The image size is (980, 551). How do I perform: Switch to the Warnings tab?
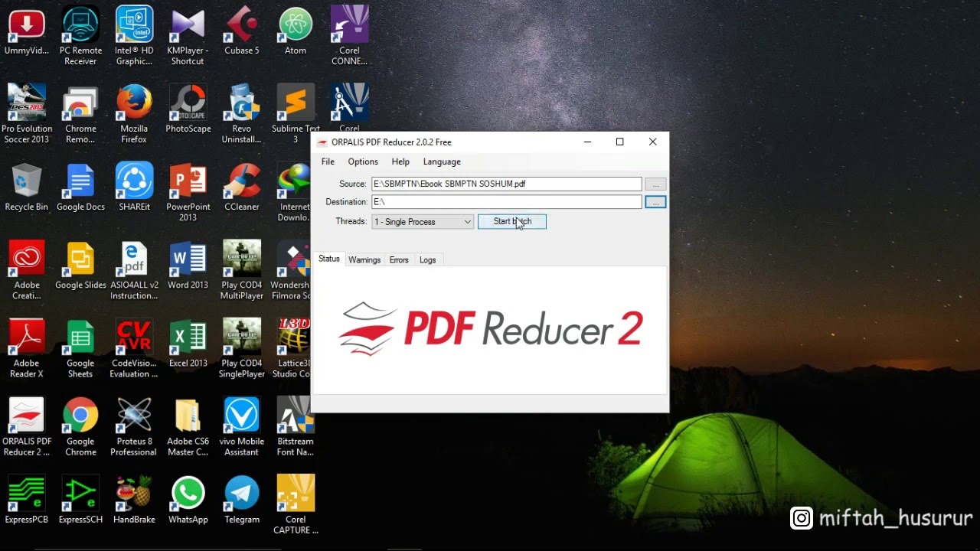pos(364,260)
